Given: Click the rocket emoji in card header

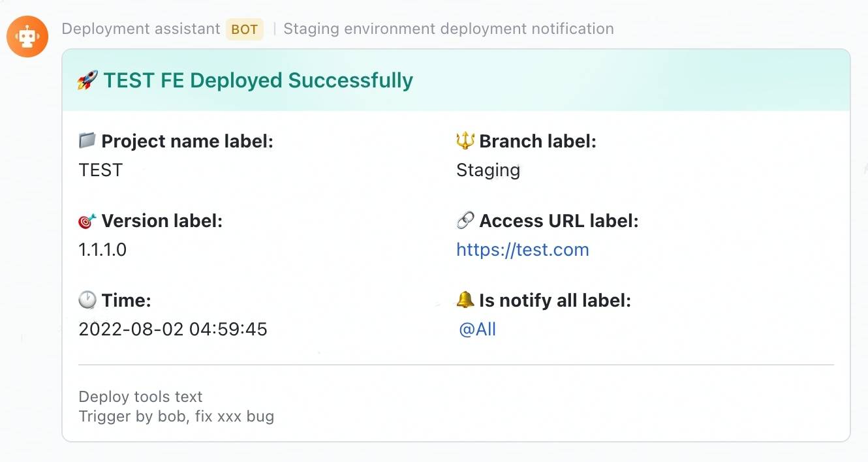Looking at the screenshot, I should [87, 81].
